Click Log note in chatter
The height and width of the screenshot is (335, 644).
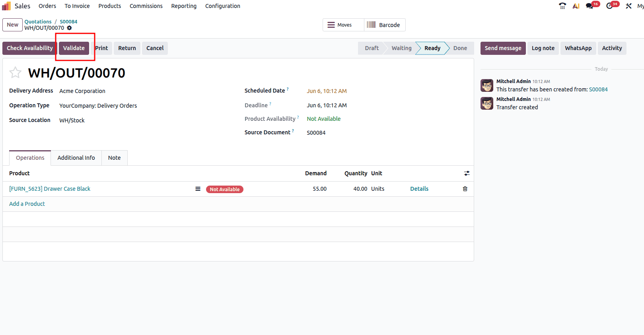[x=543, y=48]
